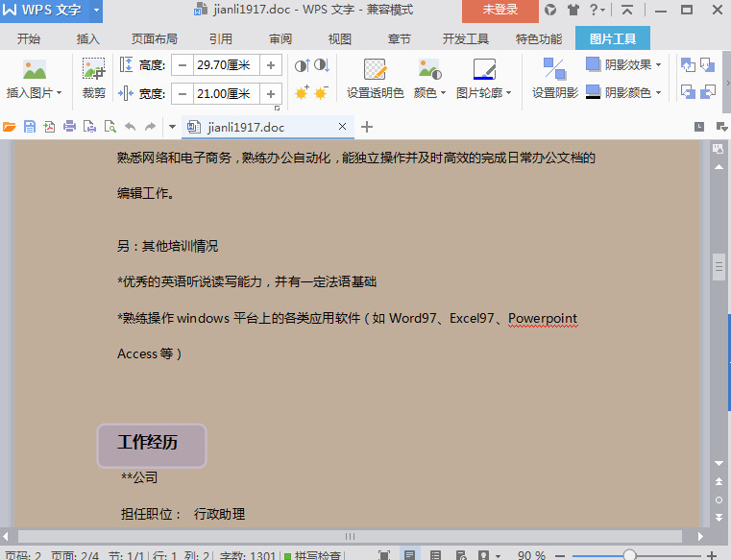Decrease picture brightness sun icon

[x=322, y=93]
